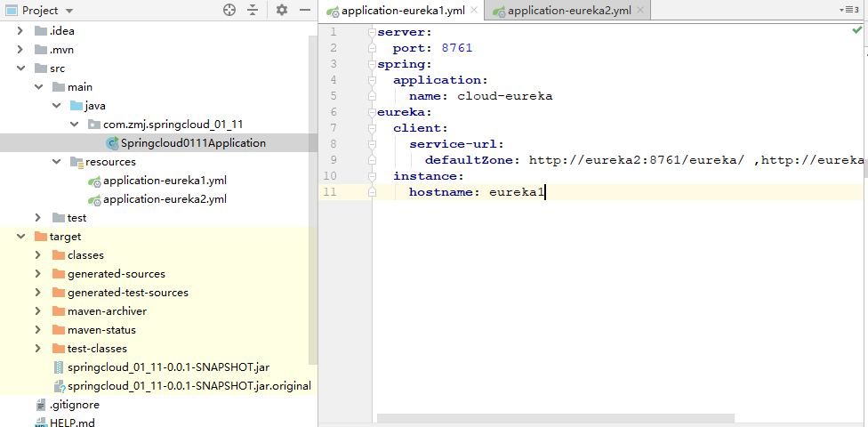Collapse the target folder
This screenshot has height=427, width=868.
tap(20, 237)
